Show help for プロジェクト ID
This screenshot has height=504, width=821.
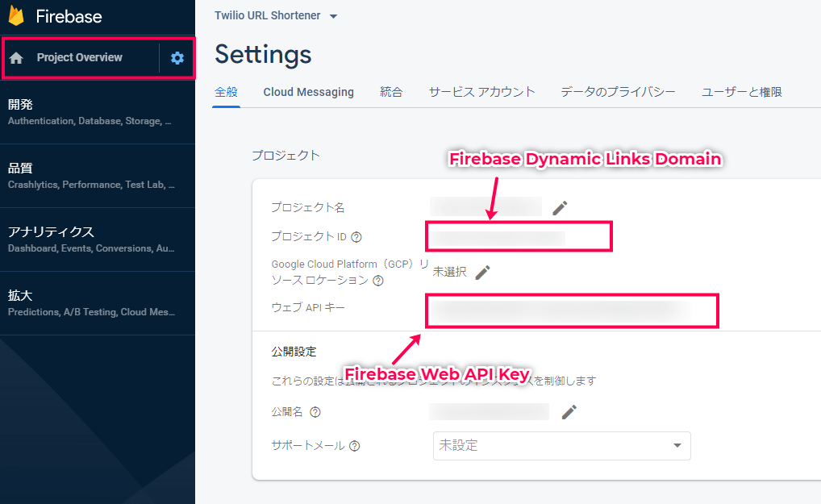356,237
